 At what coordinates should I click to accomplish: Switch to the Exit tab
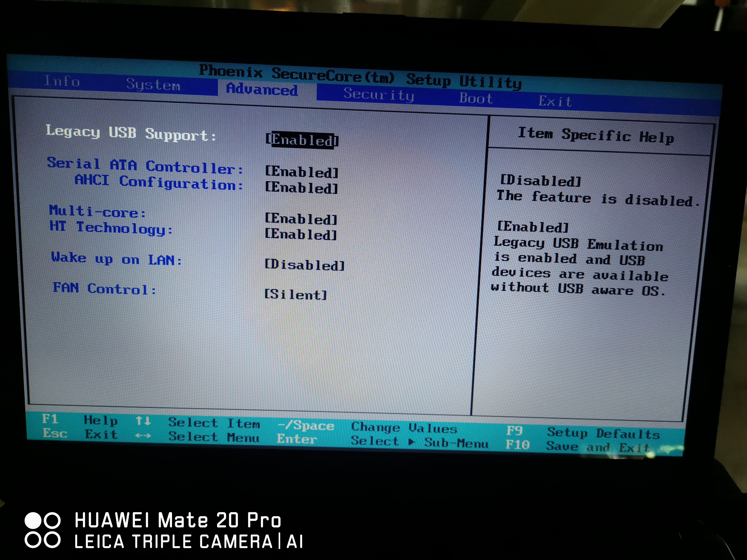(x=555, y=101)
